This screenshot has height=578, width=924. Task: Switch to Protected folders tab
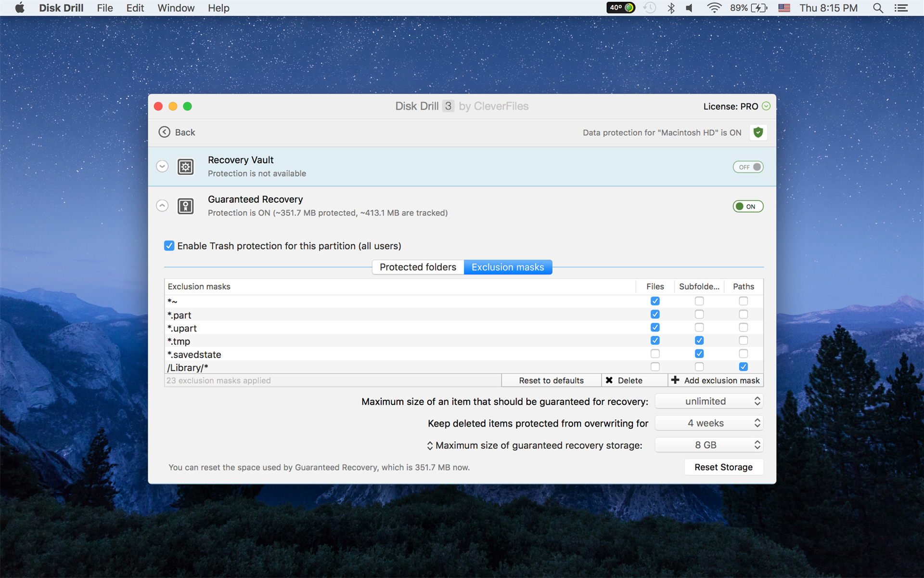coord(418,267)
